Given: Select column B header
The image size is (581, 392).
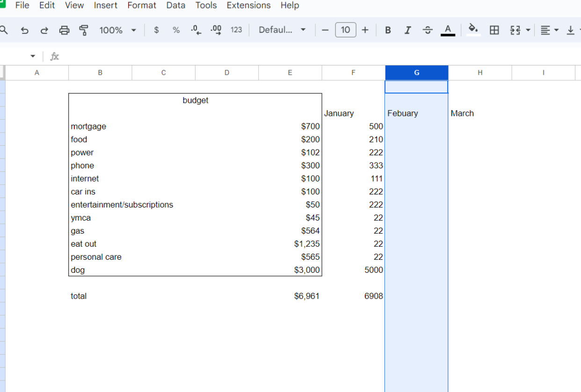Looking at the screenshot, I should tap(100, 72).
